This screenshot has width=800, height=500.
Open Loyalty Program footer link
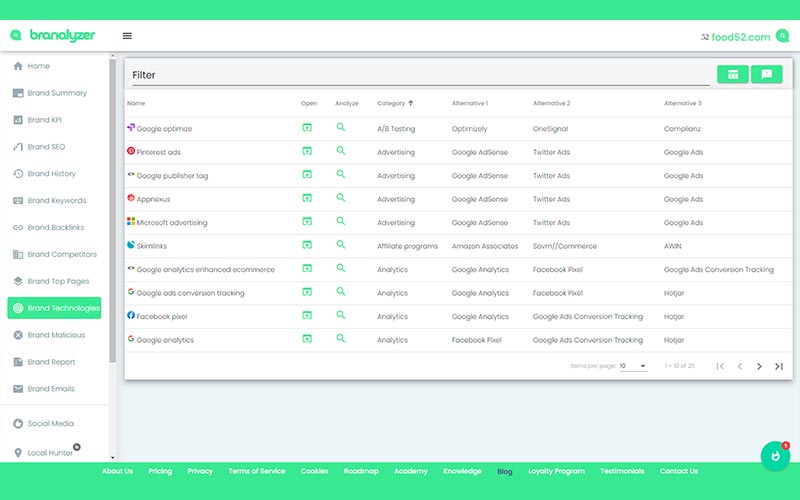[x=556, y=471]
